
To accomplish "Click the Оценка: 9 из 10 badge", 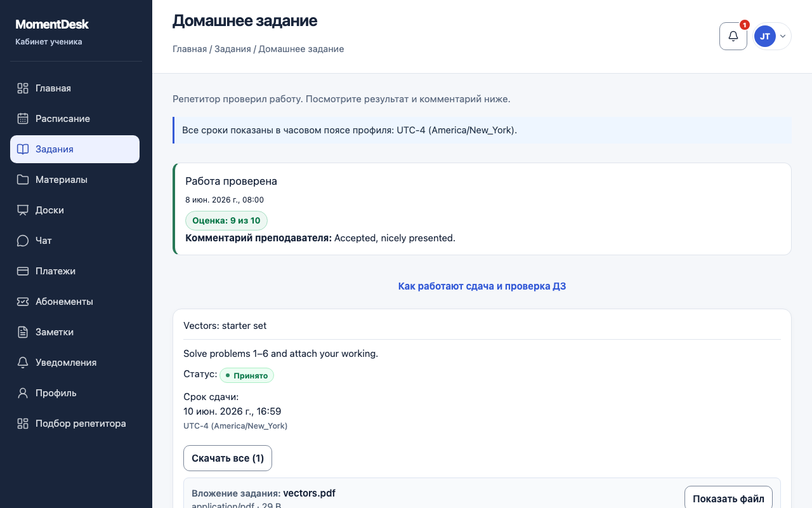I will tap(226, 221).
